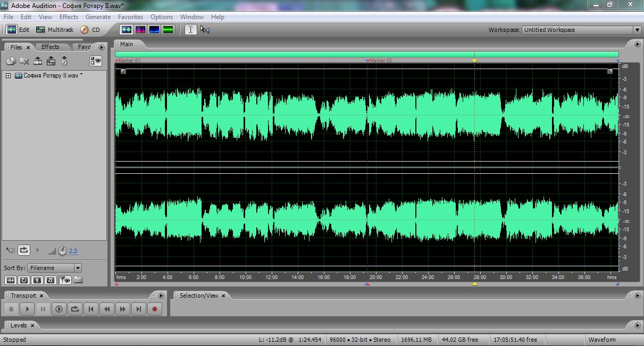The height and width of the screenshot is (346, 644).
Task: Expand the София Ротару II.wav tree item
Action: coord(8,75)
